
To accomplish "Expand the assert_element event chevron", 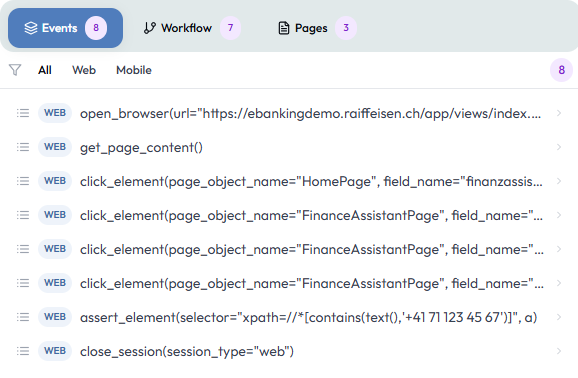I will tap(559, 317).
